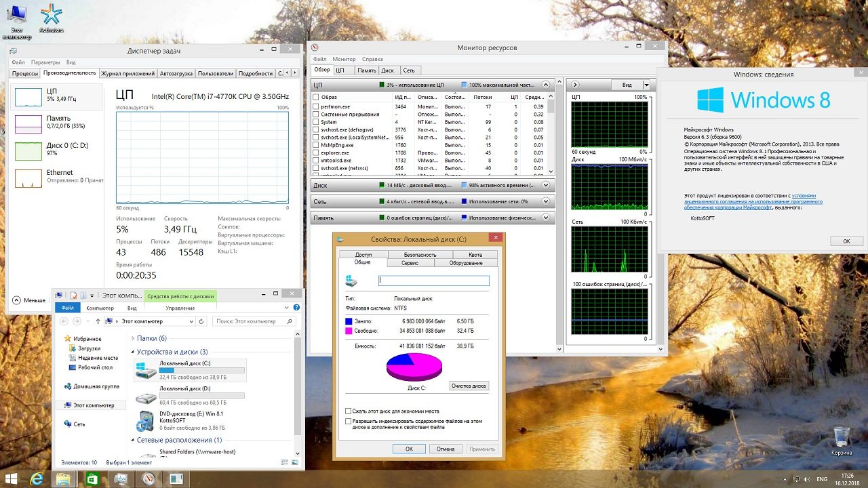
Task: Tick the explorer.exe process checkbox
Action: (316, 152)
